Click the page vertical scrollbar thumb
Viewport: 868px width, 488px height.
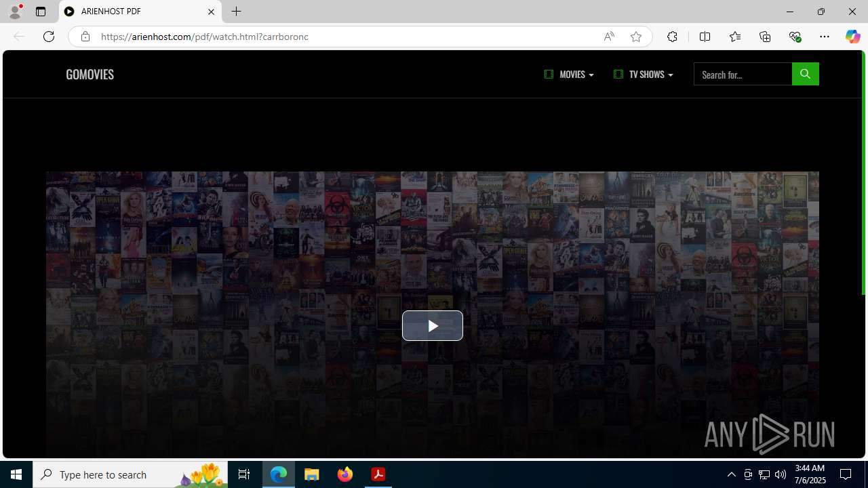(x=864, y=172)
